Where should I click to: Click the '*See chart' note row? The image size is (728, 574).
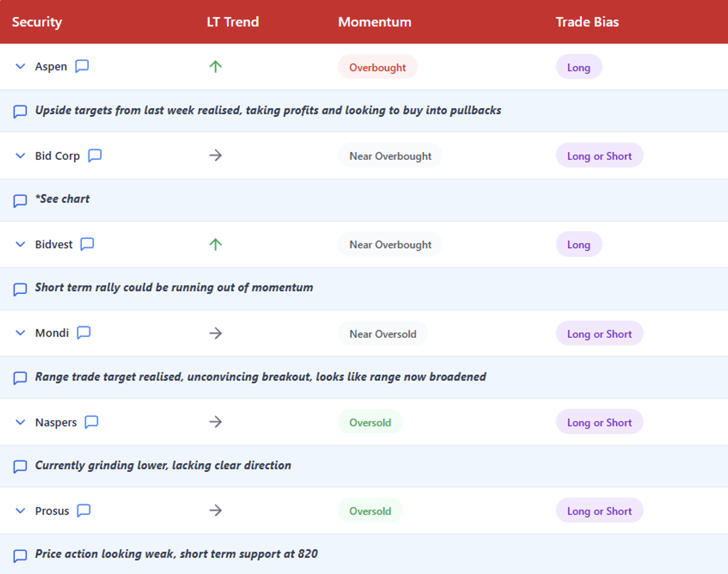pyautogui.click(x=62, y=199)
